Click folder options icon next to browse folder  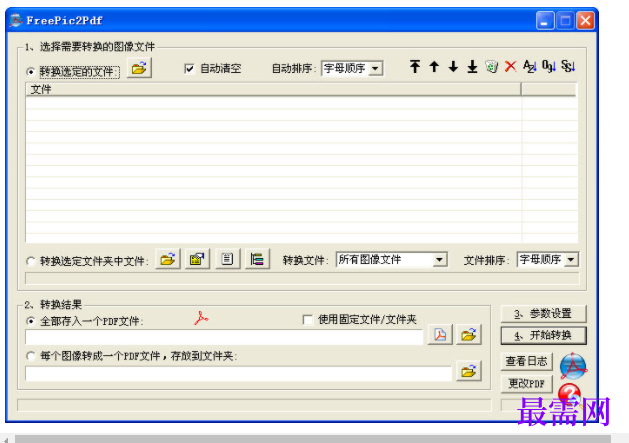pos(197,259)
